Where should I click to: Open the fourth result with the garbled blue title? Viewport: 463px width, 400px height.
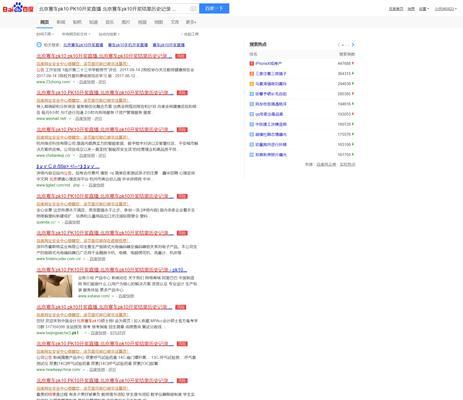[x=68, y=166]
